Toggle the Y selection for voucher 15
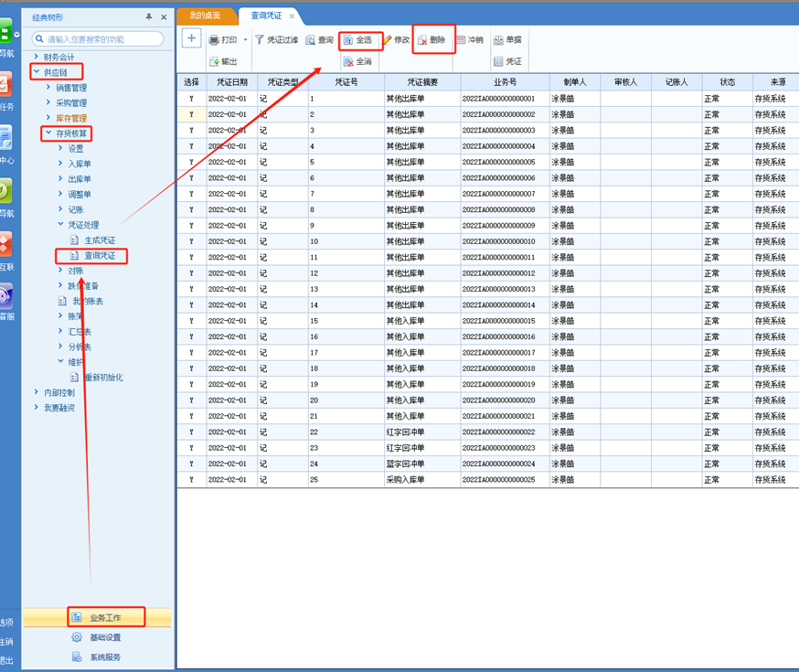The height and width of the screenshot is (672, 799). pos(192,321)
